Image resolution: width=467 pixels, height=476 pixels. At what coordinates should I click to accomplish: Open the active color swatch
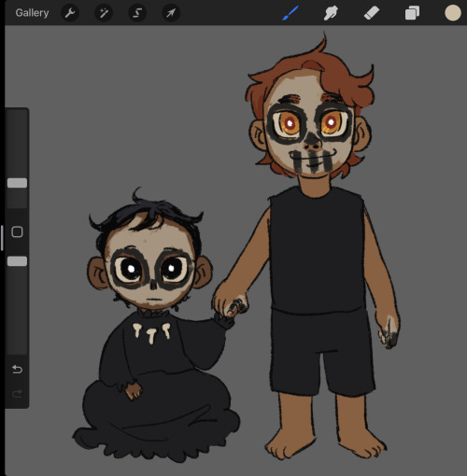pos(453,13)
